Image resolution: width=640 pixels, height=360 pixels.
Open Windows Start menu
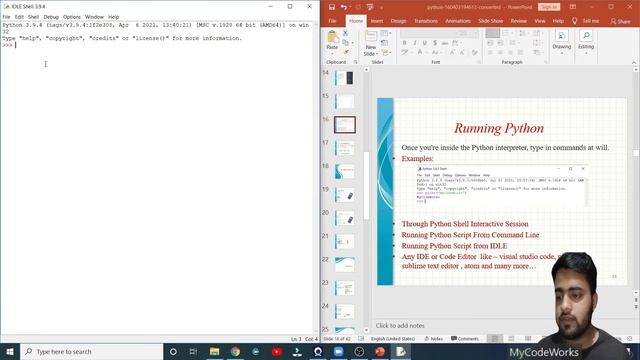[10, 351]
